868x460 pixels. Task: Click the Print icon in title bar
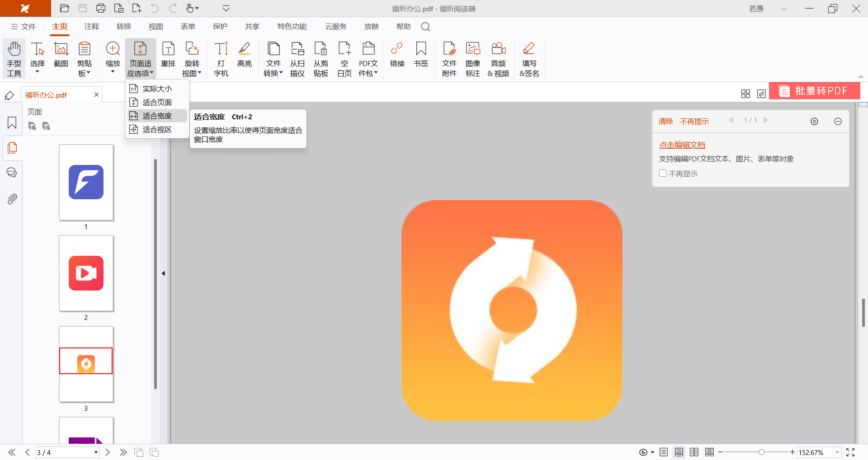coord(101,8)
